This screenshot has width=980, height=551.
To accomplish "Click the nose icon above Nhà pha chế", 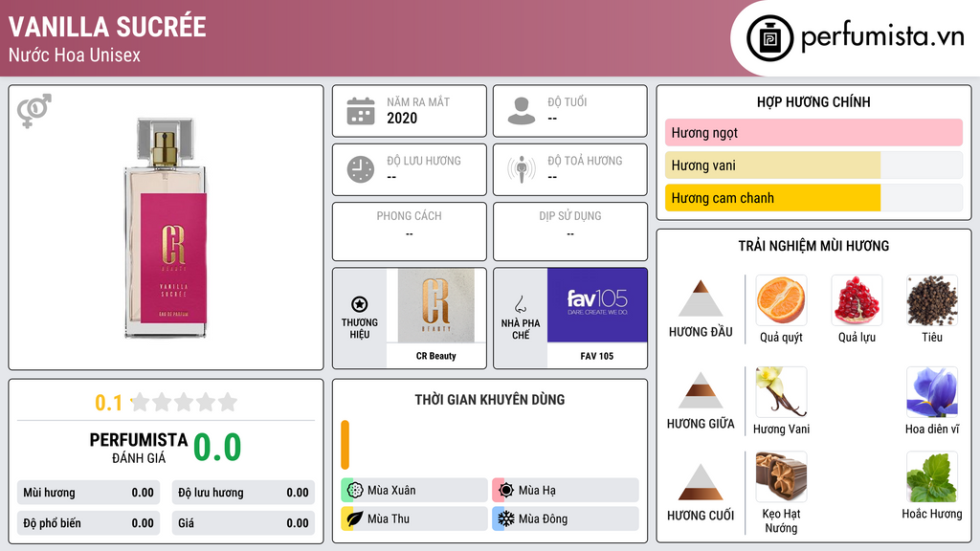I will coord(520,304).
